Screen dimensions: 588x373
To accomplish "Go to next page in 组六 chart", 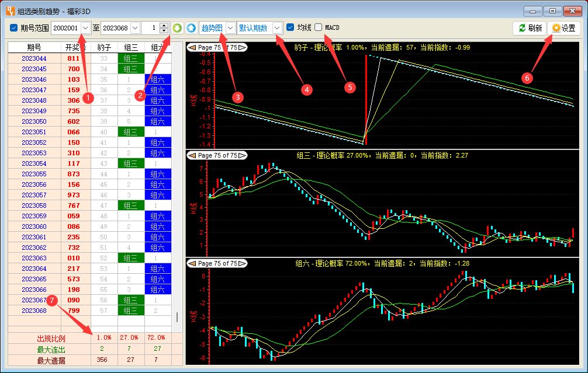I will tap(242, 263).
